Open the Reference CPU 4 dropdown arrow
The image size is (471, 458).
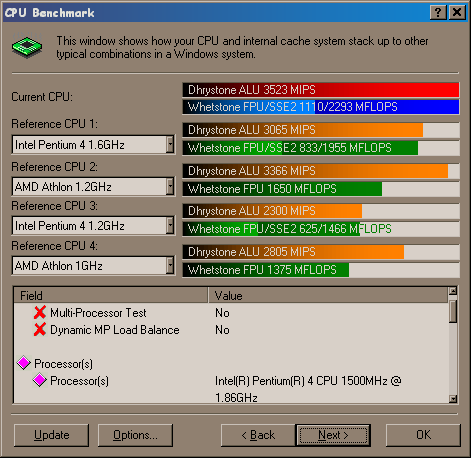click(170, 266)
